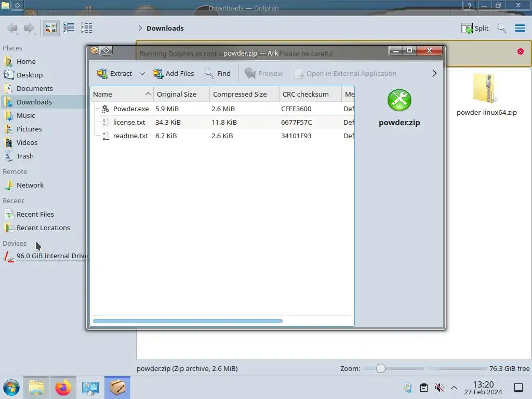Open Find in Ark toolbar
532x399 pixels.
[x=218, y=73]
